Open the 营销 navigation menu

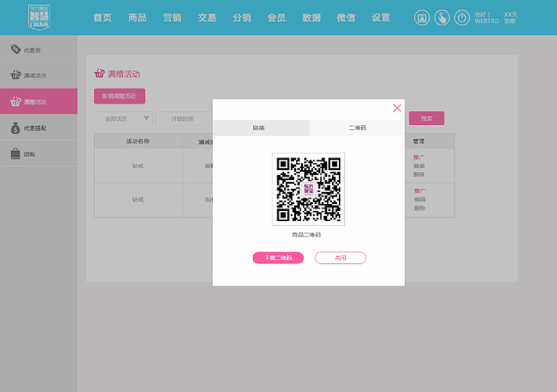coord(172,17)
